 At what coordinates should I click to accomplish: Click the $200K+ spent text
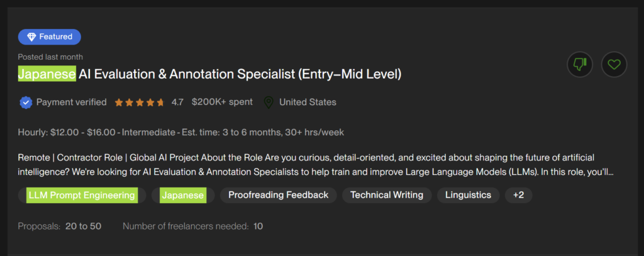(222, 102)
